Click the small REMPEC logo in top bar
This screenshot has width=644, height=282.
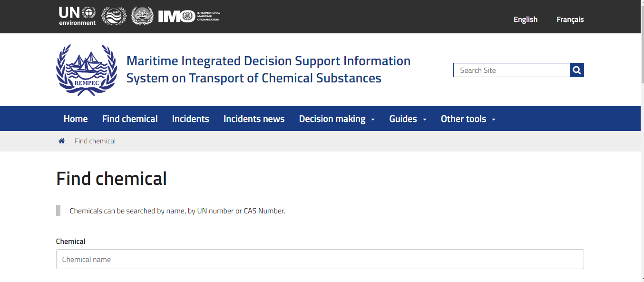(142, 16)
